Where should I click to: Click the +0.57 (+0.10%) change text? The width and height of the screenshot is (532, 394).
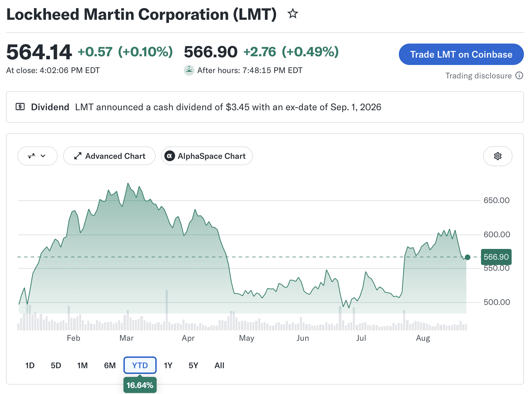point(125,52)
